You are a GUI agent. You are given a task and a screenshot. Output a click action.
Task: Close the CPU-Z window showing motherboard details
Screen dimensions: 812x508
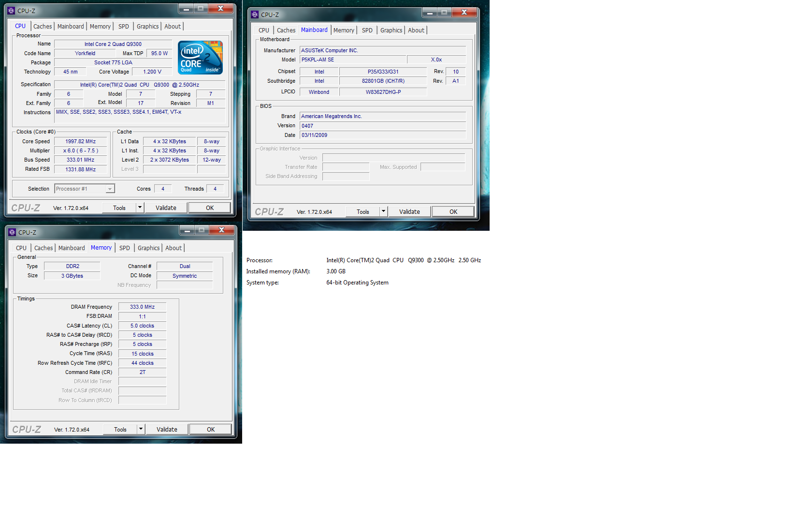coord(464,12)
